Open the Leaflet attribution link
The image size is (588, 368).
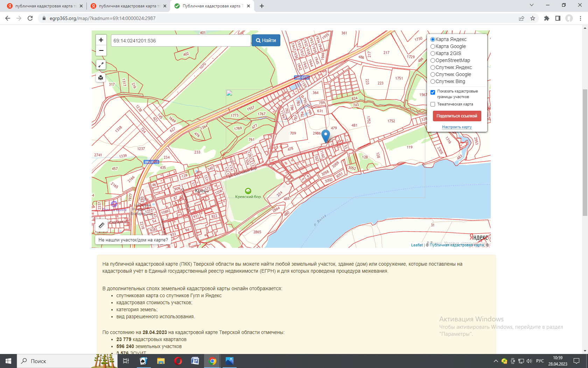(x=417, y=245)
